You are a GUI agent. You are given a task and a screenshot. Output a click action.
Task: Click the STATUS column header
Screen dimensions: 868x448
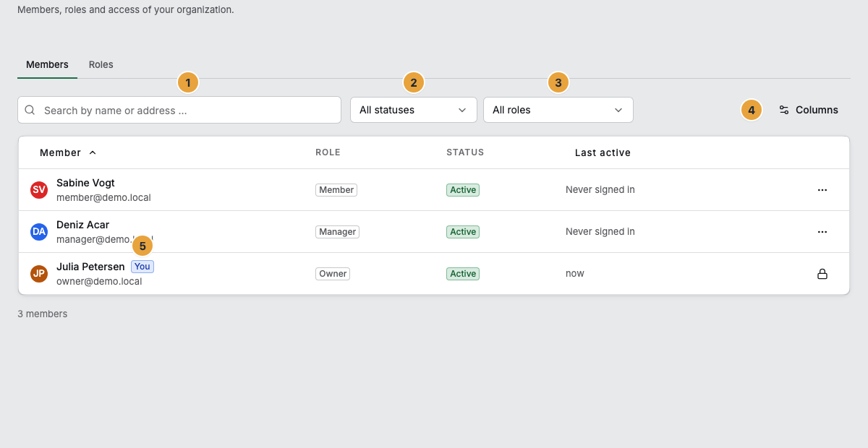pos(465,152)
